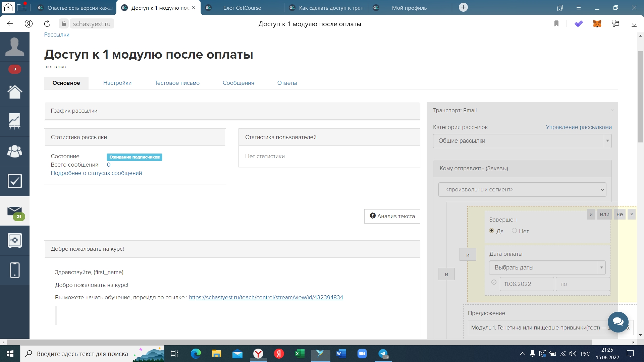Image resolution: width=644 pixels, height=362 pixels.
Task: Select the "Нет" radio under Завершен
Action: (x=514, y=231)
